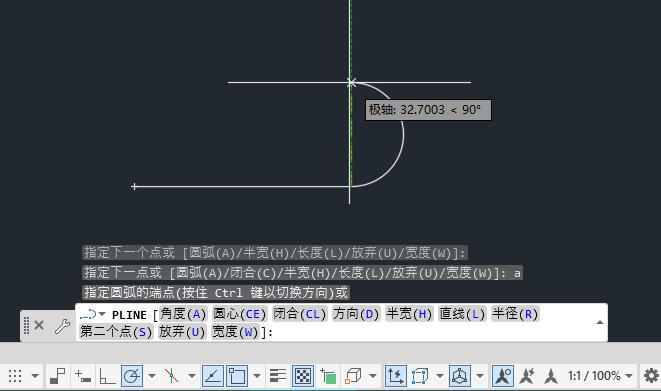Toggle 2D Object Snap square icon
661x391 pixels.
pyautogui.click(x=237, y=376)
